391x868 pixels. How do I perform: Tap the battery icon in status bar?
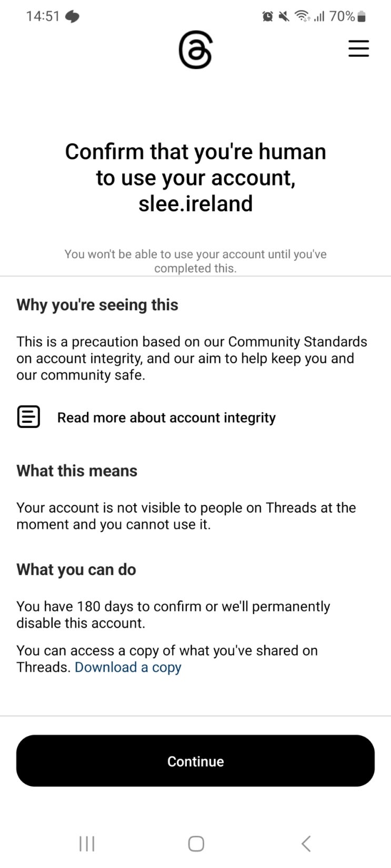pos(361,17)
